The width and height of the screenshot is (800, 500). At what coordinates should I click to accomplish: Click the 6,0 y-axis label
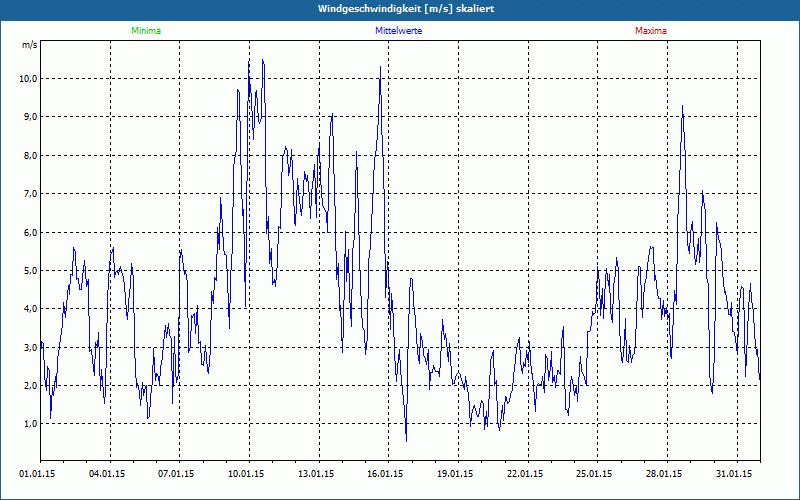[30, 233]
